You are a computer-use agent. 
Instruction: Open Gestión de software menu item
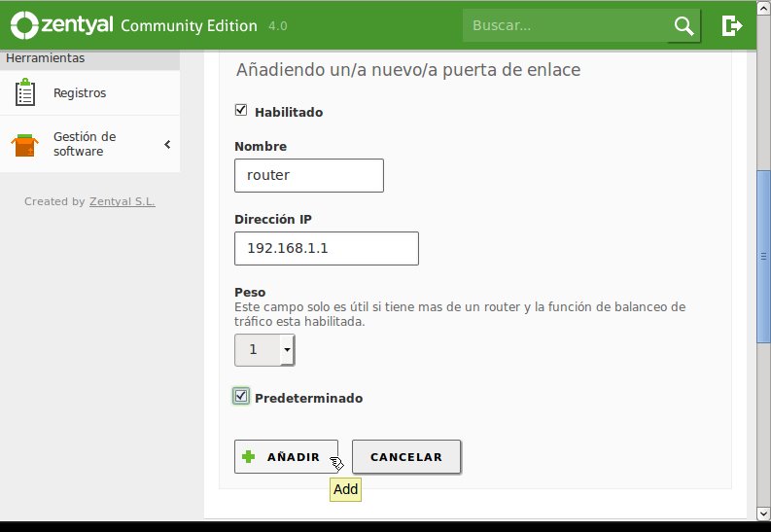(x=90, y=144)
